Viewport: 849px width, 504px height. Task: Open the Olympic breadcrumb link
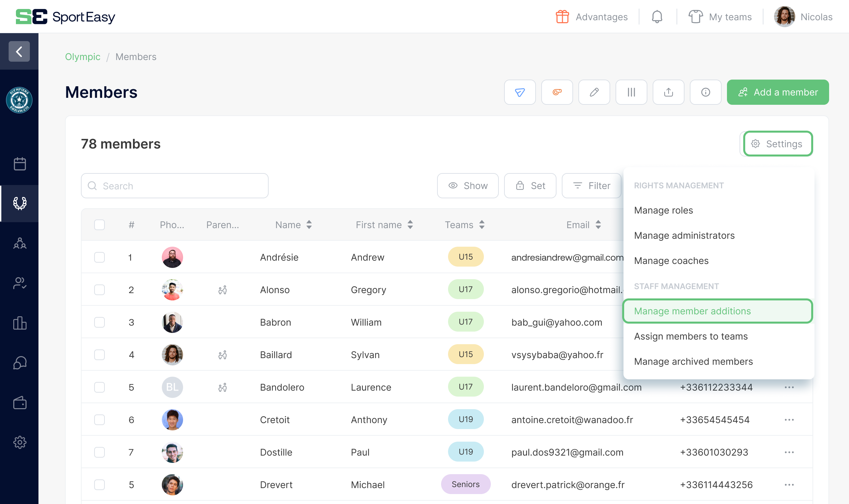point(83,57)
